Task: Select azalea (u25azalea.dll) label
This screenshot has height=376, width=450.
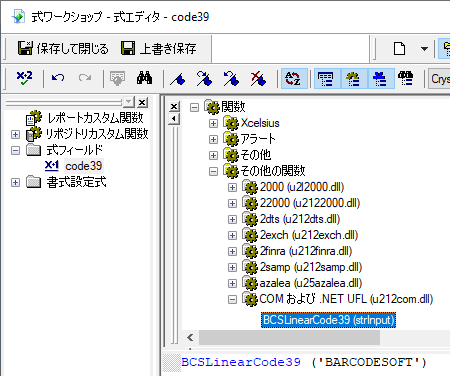Action: [x=311, y=283]
